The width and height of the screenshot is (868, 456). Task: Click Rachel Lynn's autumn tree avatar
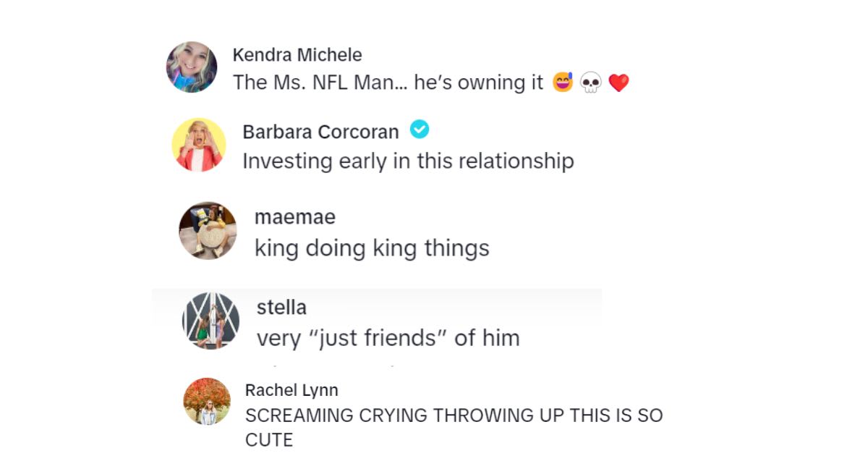pos(207,402)
